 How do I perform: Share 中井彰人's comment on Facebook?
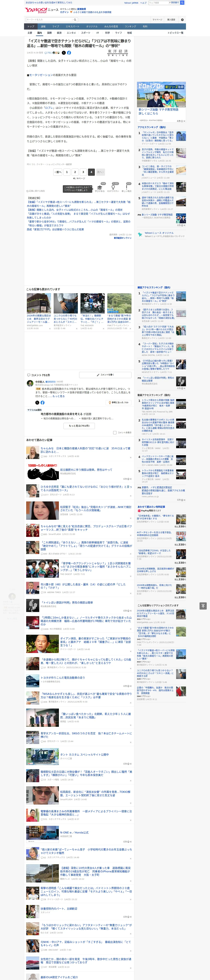tap(42, 402)
